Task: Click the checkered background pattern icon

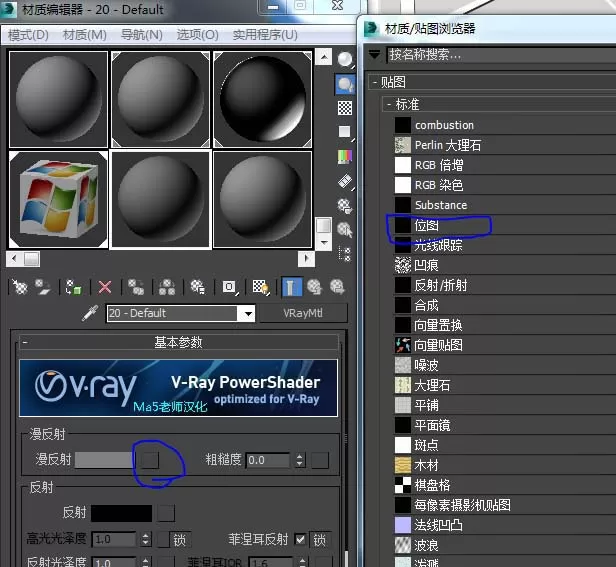Action: click(x=345, y=108)
